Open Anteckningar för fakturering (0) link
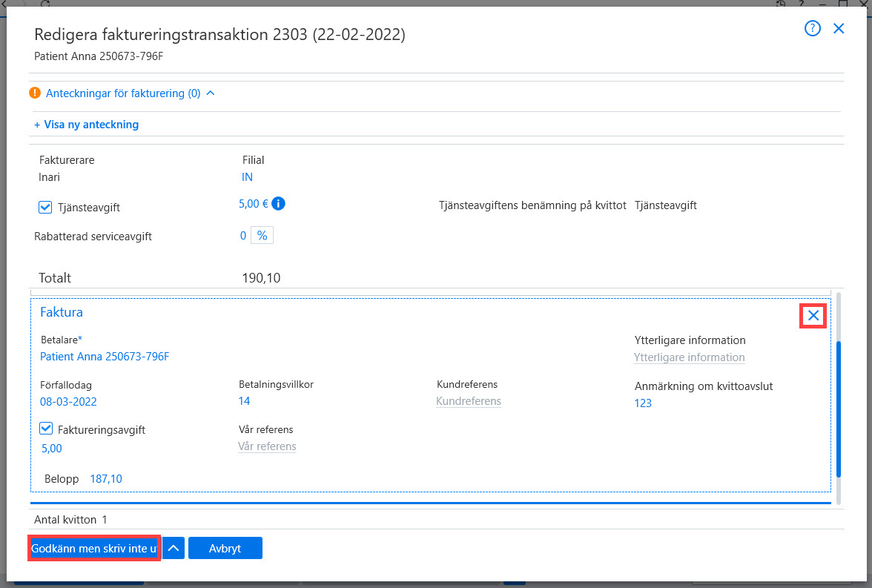This screenshot has height=588, width=872. tap(123, 93)
